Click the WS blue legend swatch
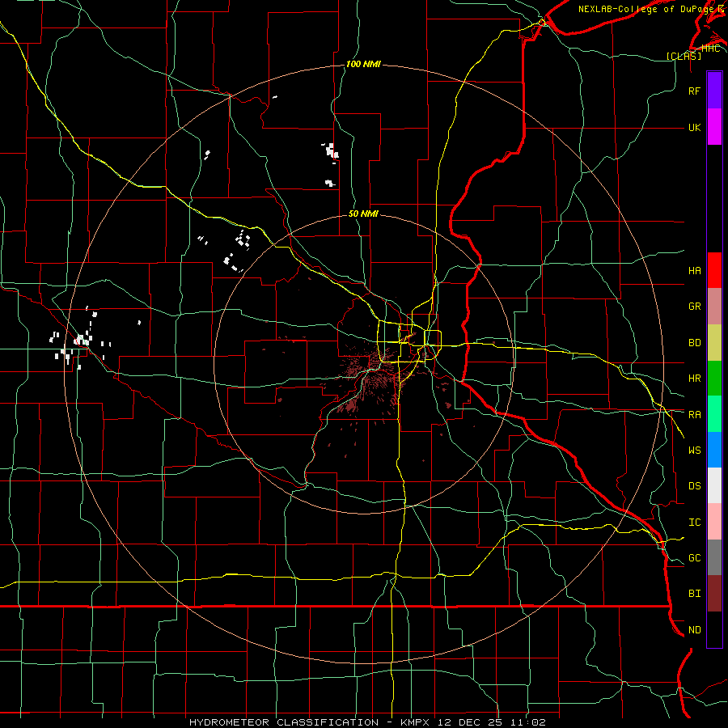The image size is (728, 728). point(714,450)
